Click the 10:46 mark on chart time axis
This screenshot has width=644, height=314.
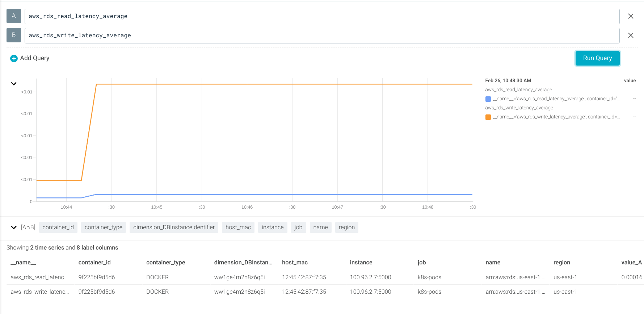[x=247, y=207]
